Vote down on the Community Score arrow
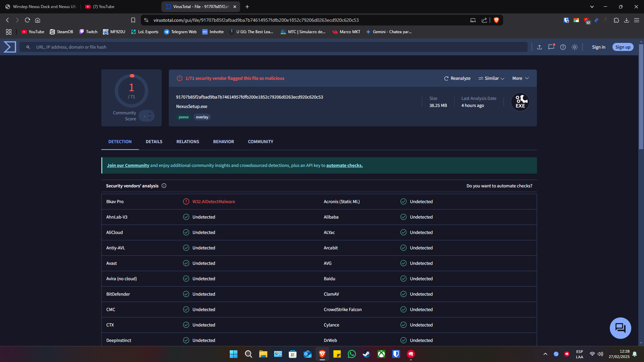Screen dimensions: 644x362 [x=150, y=118]
